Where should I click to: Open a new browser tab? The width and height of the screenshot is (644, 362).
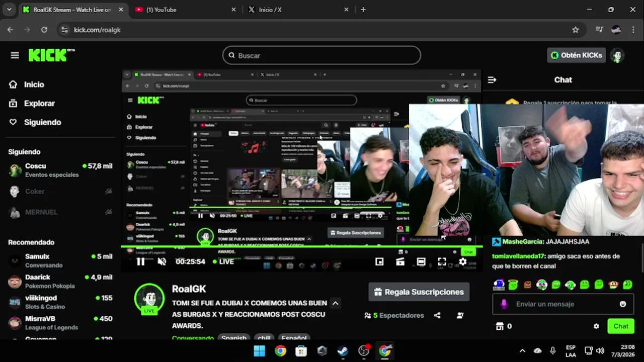coord(363,10)
